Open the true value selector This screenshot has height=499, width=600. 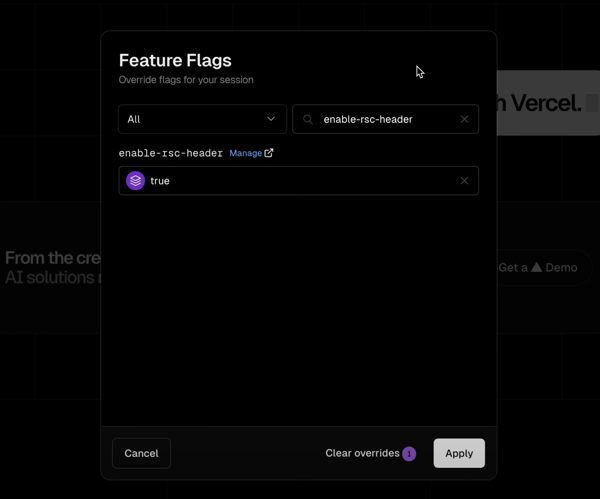pos(298,181)
